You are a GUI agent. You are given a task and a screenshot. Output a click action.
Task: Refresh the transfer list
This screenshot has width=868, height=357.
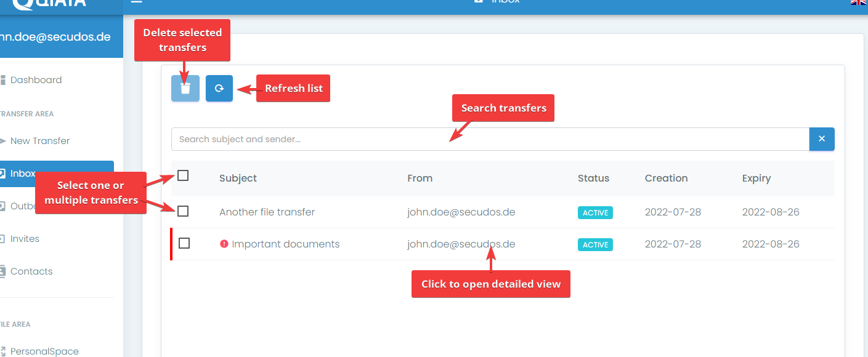click(x=219, y=89)
